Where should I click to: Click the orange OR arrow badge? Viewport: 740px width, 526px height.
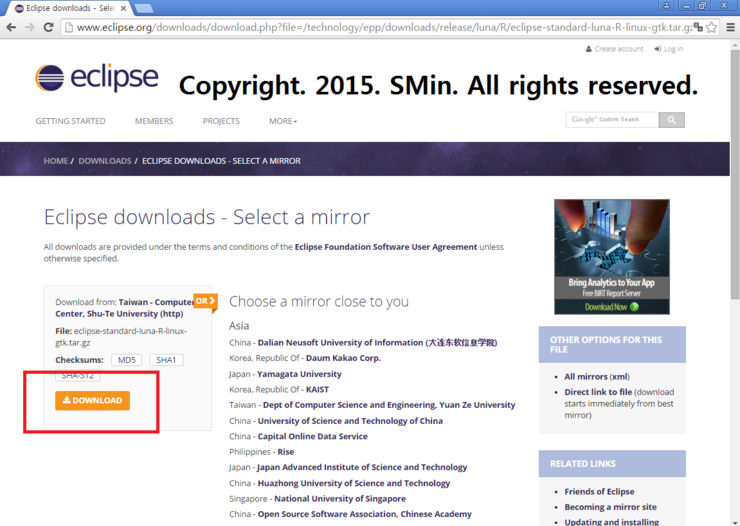coord(205,301)
